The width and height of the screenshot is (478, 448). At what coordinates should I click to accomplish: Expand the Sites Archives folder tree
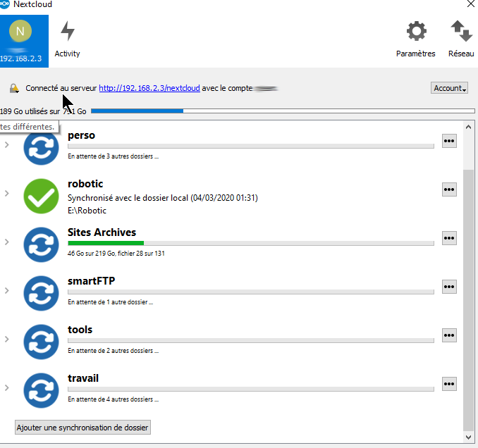click(x=7, y=242)
